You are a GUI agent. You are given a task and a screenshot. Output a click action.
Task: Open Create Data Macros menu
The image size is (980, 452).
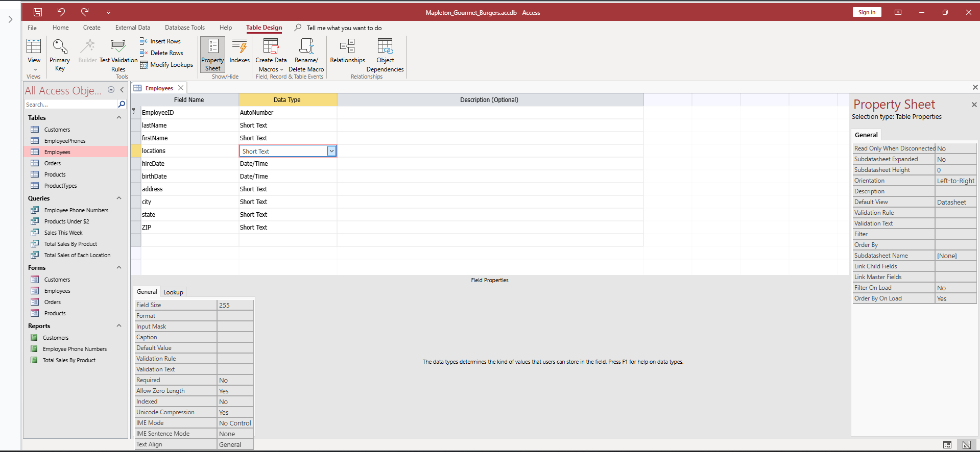271,55
